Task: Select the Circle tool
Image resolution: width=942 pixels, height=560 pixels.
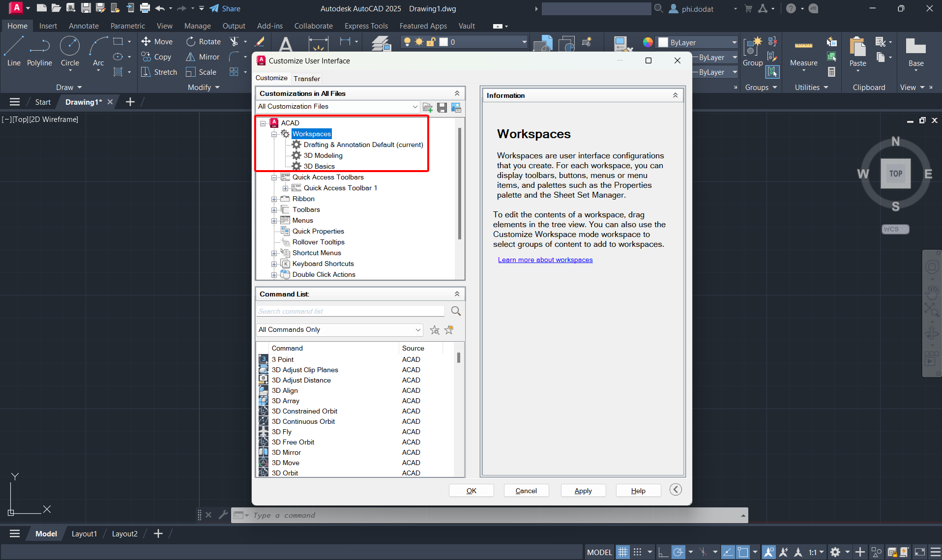Action: click(70, 52)
